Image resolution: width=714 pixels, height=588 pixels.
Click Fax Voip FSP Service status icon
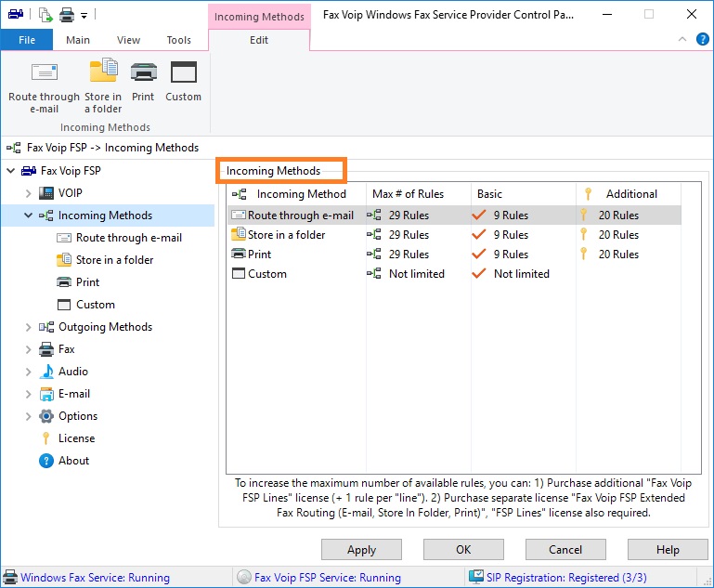(x=244, y=578)
